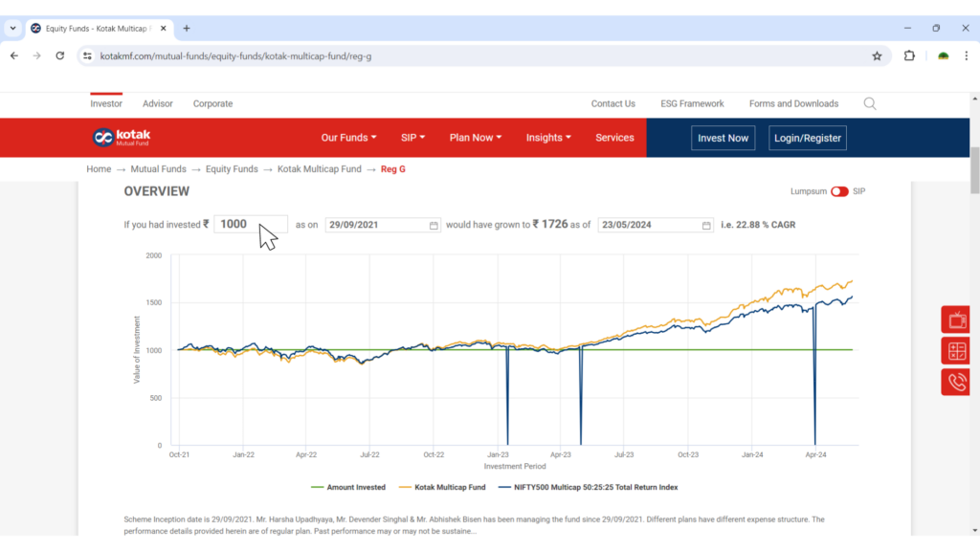This screenshot has width=980, height=551.
Task: Click the scrollbar up arrow
Action: [975, 99]
